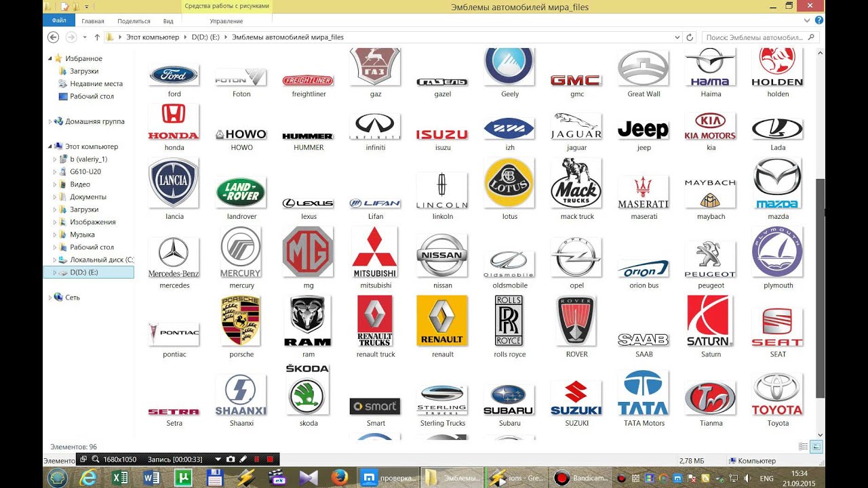Switch to details view layout
This screenshot has height=488, width=868.
(x=804, y=447)
